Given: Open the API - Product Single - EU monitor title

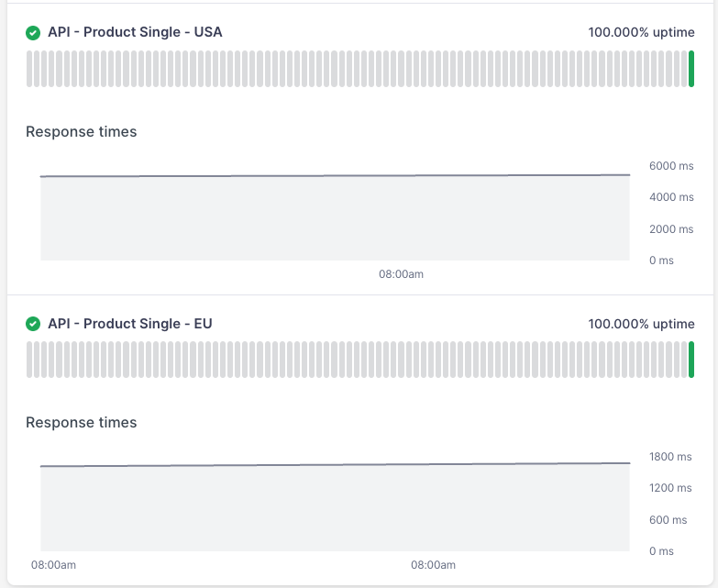Looking at the screenshot, I should [130, 324].
